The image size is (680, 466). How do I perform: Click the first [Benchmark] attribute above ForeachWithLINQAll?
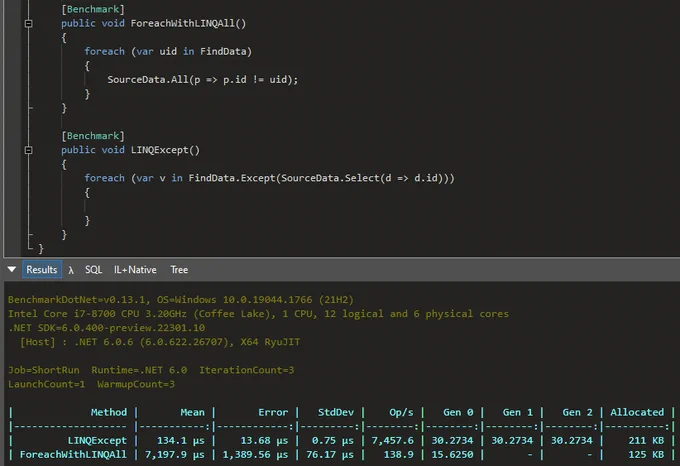click(93, 9)
